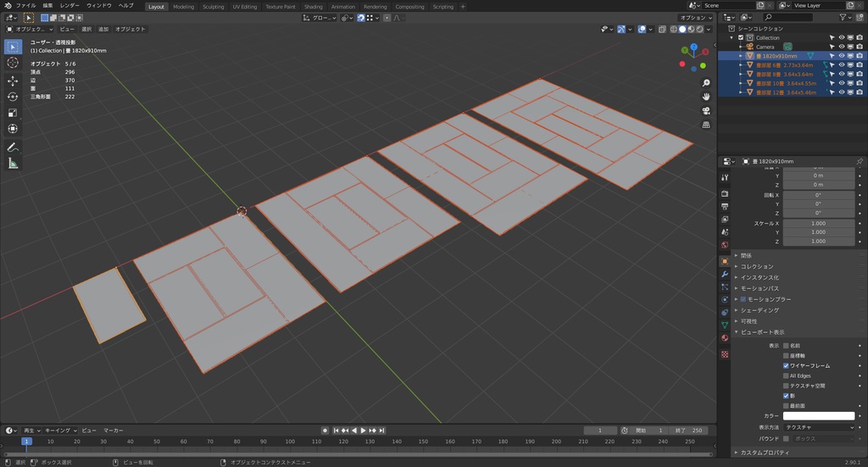This screenshot has height=467, width=868.
Task: Open the ファイル menu
Action: 25,5
